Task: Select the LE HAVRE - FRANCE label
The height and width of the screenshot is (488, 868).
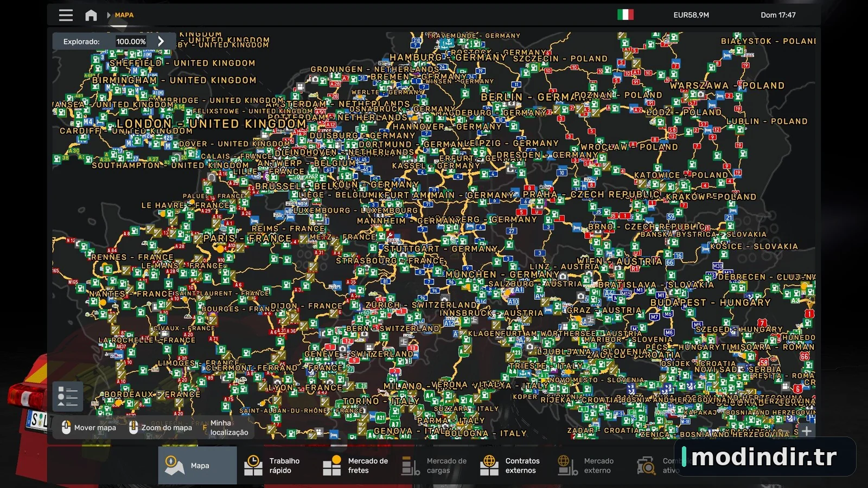Action: (186, 206)
